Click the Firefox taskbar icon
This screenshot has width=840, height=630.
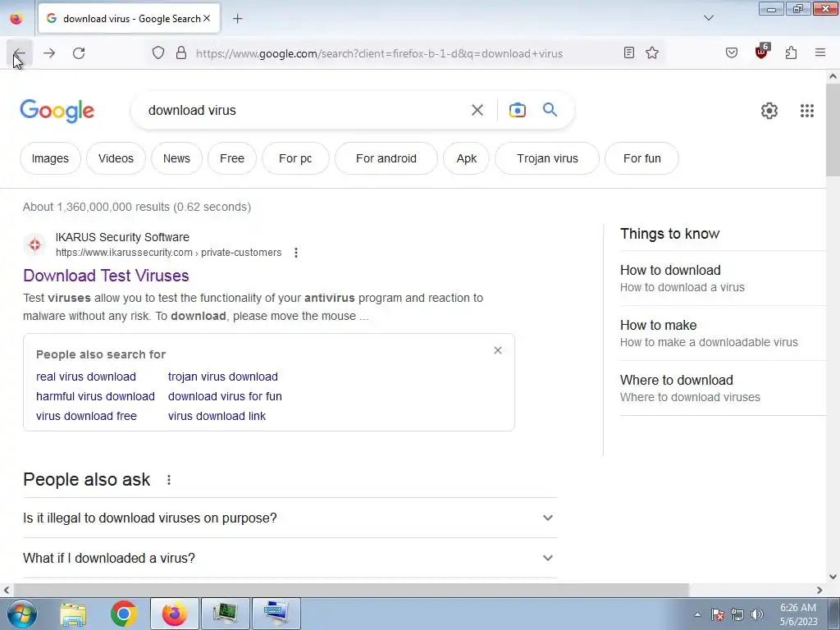[174, 614]
